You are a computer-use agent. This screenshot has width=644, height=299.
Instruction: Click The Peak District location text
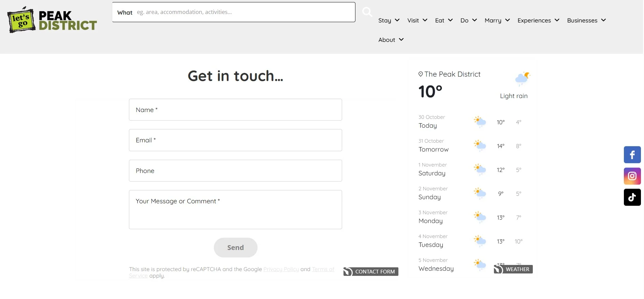(452, 74)
